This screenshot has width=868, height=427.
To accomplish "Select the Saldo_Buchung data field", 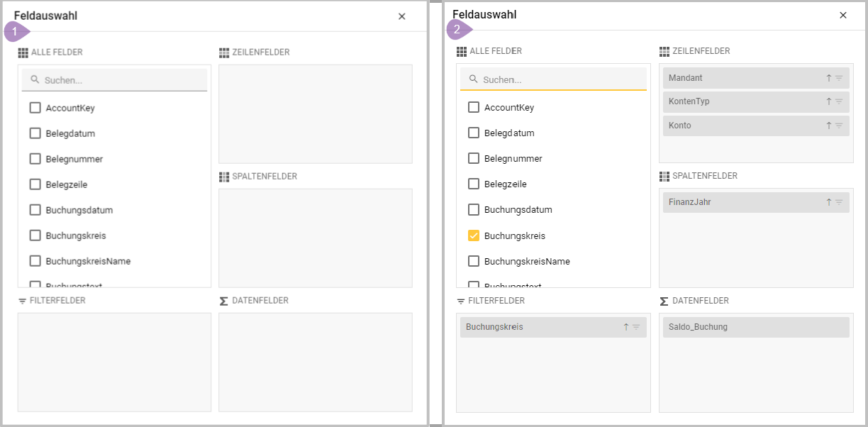I will pos(755,327).
